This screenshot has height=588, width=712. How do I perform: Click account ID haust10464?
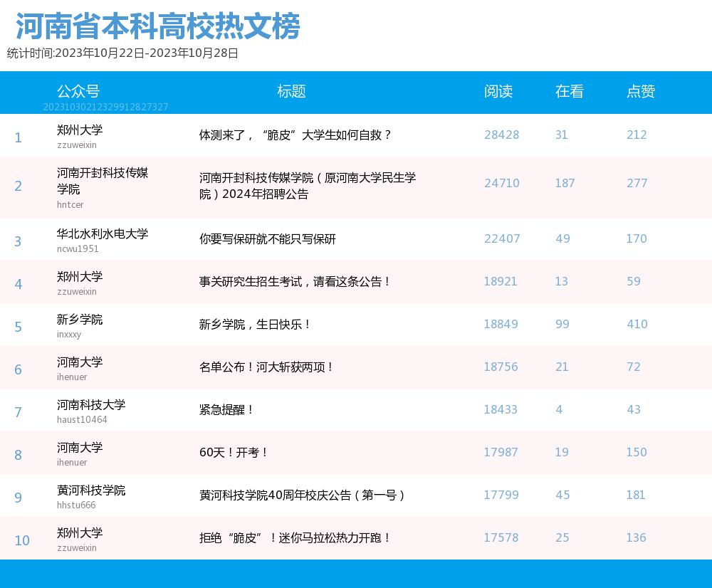click(82, 419)
